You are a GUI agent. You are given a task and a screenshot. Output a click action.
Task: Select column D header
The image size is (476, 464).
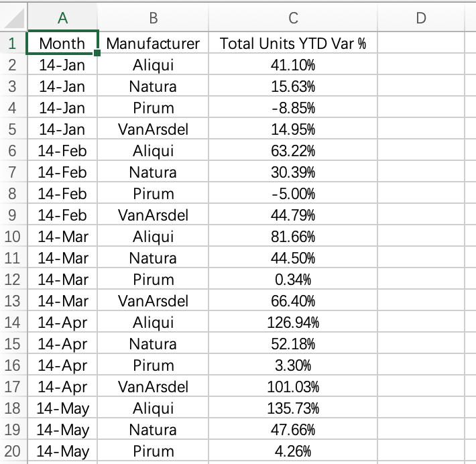coord(421,17)
